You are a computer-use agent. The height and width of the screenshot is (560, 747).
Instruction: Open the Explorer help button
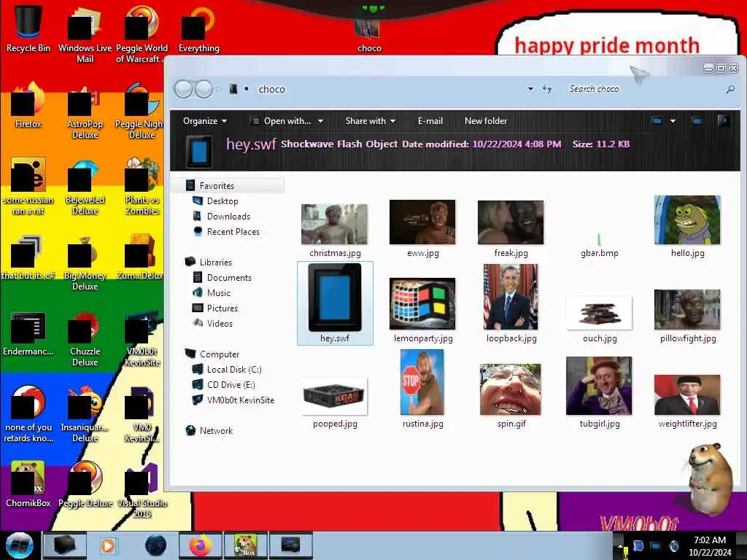pos(723,121)
